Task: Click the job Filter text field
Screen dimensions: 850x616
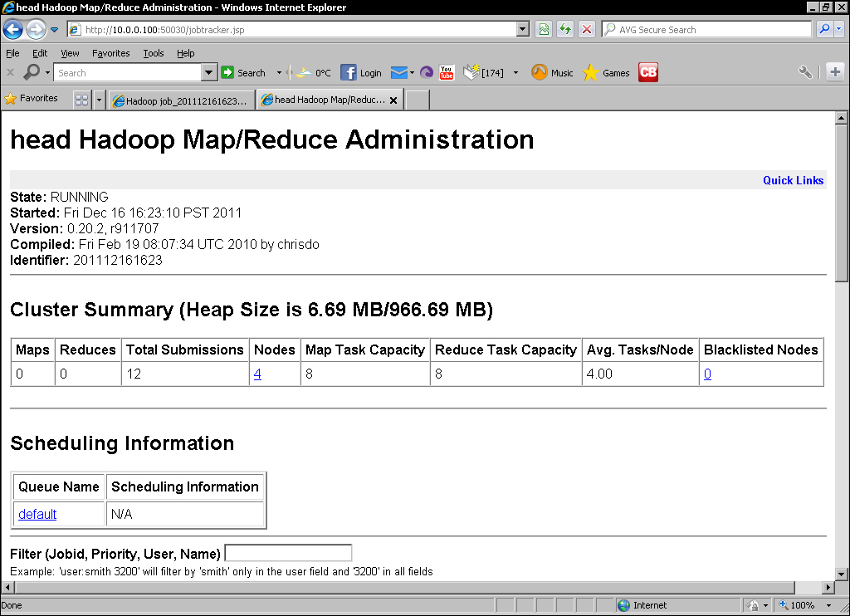Action: pos(288,553)
